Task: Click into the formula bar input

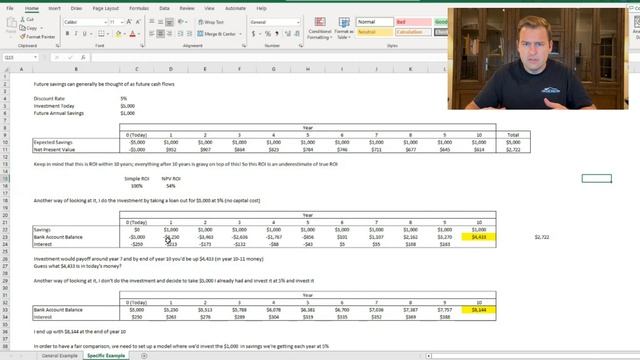Action: (269, 58)
